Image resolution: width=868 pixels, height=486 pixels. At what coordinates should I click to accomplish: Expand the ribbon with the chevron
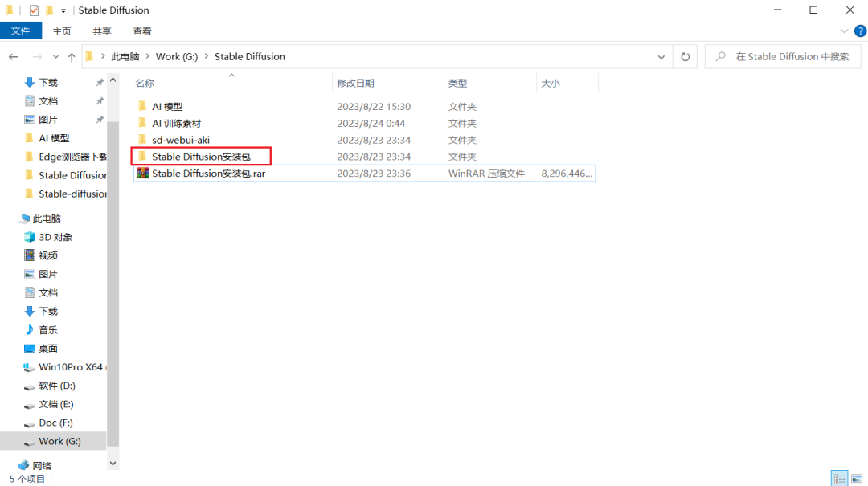pos(844,31)
